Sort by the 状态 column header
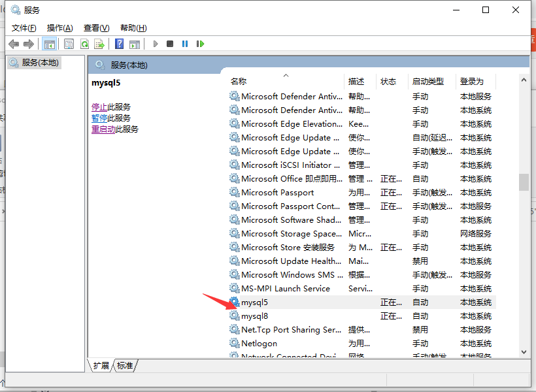Image resolution: width=536 pixels, height=392 pixels. 392,81
